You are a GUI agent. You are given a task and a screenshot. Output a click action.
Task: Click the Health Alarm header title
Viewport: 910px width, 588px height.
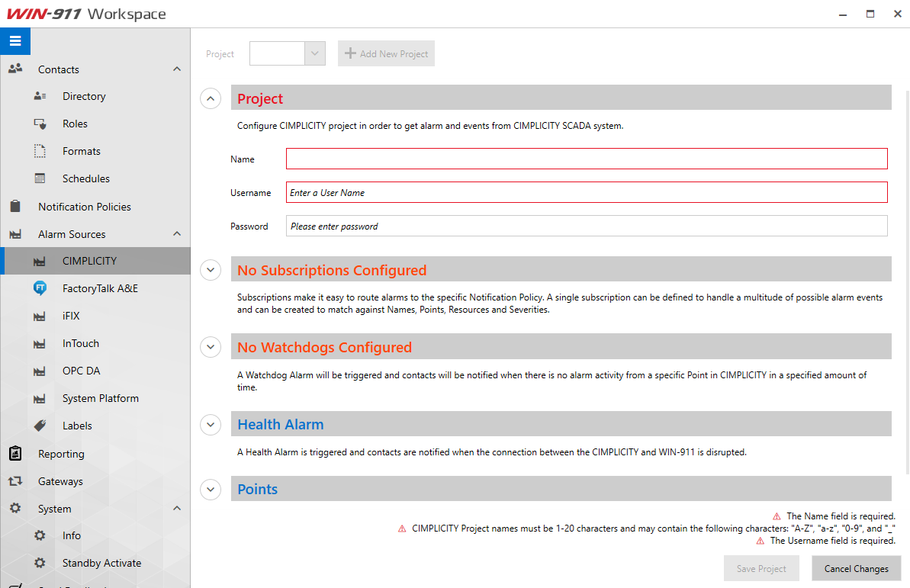280,425
